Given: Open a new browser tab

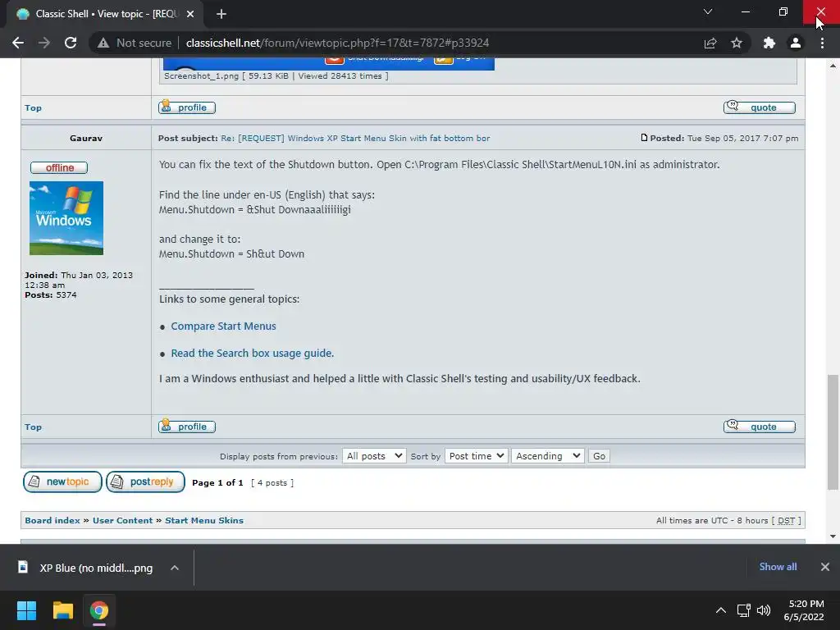Looking at the screenshot, I should coord(221,14).
